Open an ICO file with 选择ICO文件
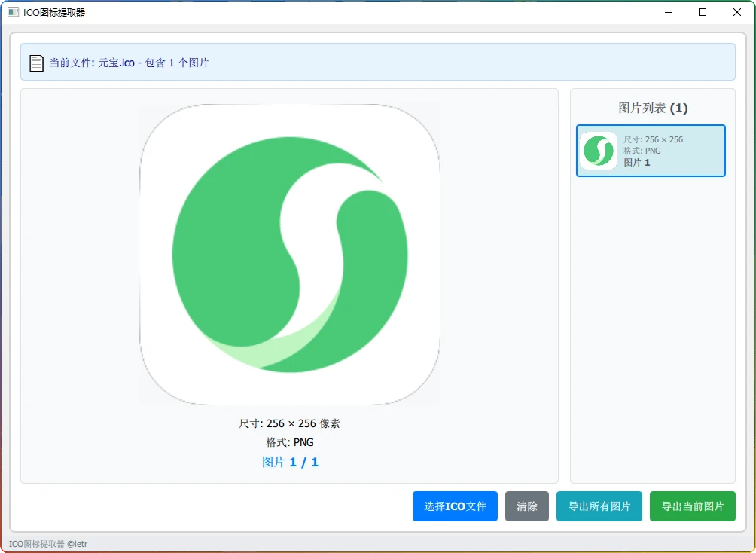756x553 pixels. coord(455,506)
